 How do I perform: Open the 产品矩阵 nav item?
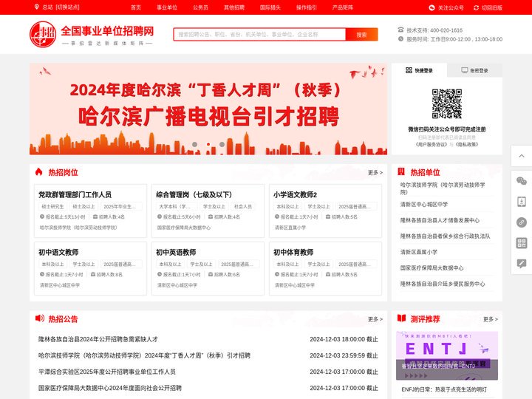click(343, 7)
